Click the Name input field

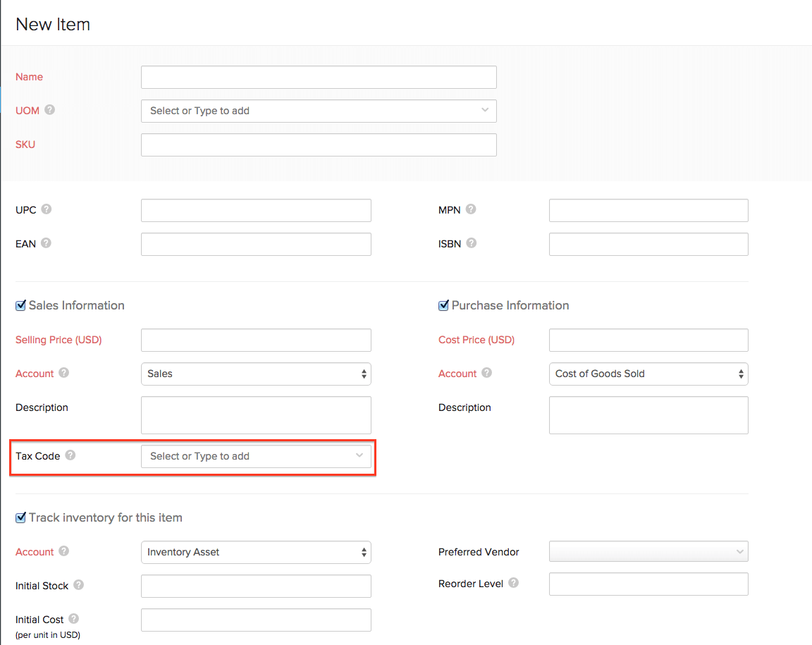pyautogui.click(x=319, y=78)
